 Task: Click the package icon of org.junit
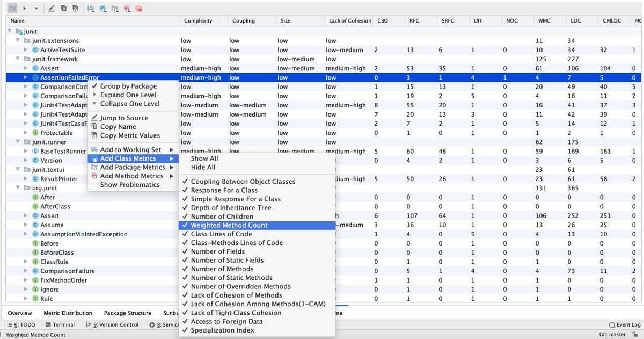(x=26, y=188)
